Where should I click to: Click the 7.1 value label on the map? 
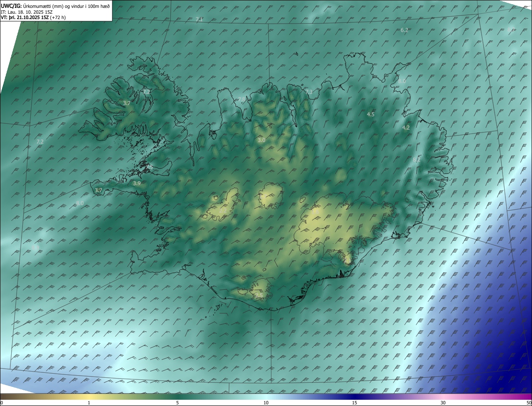pyautogui.click(x=199, y=20)
